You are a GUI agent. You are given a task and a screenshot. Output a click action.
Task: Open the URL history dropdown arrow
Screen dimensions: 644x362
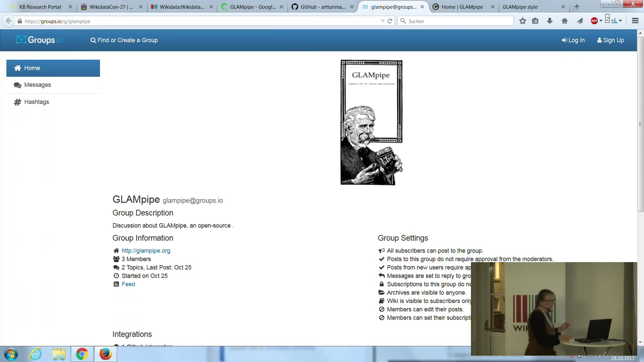pos(382,21)
